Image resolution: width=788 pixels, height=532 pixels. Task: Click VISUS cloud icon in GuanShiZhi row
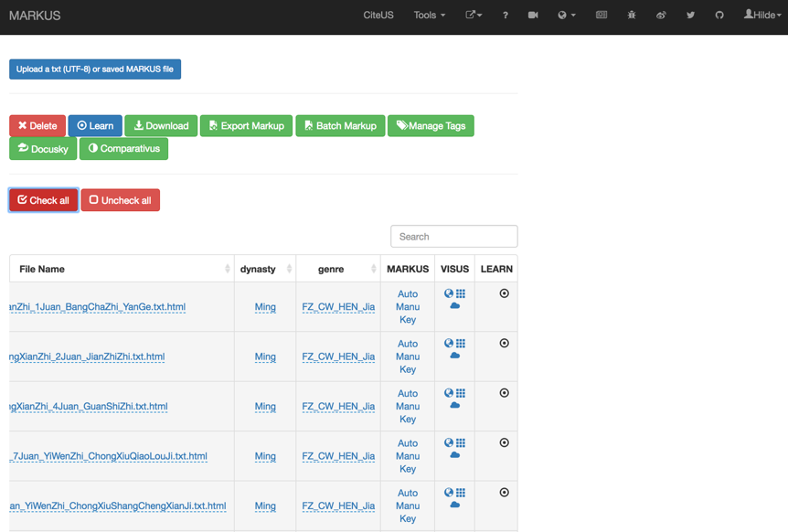click(455, 405)
